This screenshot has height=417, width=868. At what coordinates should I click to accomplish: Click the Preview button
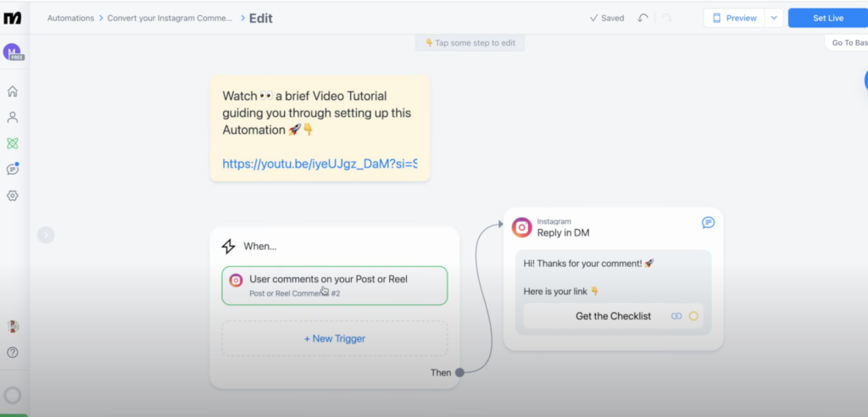[x=734, y=19]
